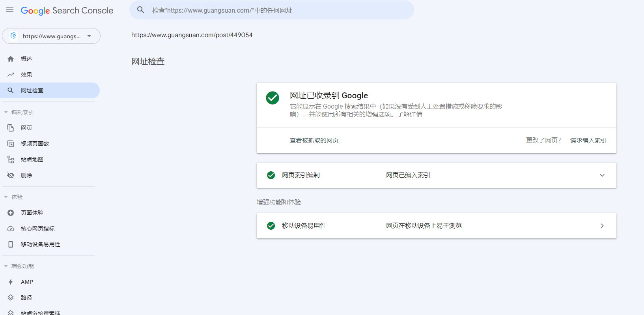The image size is (644, 315).
Task: Open Core Web Vitals gauge icon
Action: point(11,229)
